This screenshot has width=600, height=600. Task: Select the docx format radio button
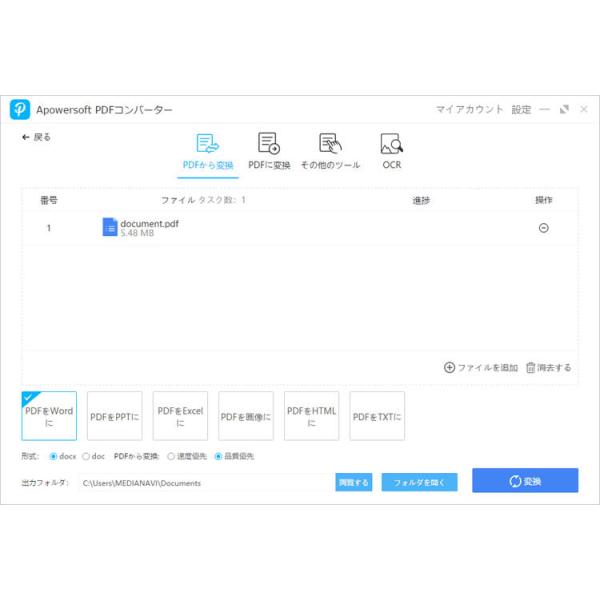[x=53, y=456]
